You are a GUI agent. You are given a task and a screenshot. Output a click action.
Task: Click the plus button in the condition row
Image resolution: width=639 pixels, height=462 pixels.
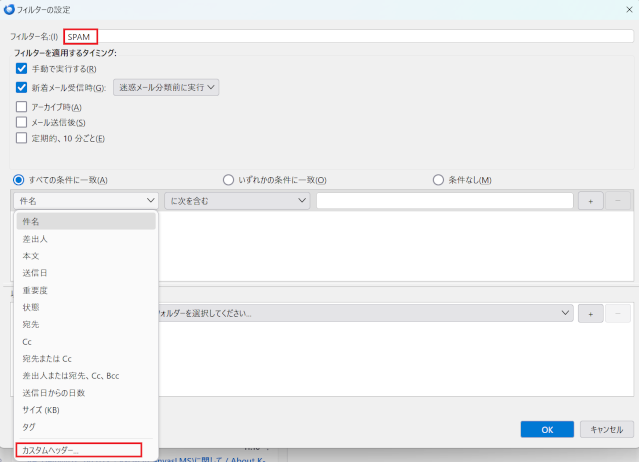[590, 201]
